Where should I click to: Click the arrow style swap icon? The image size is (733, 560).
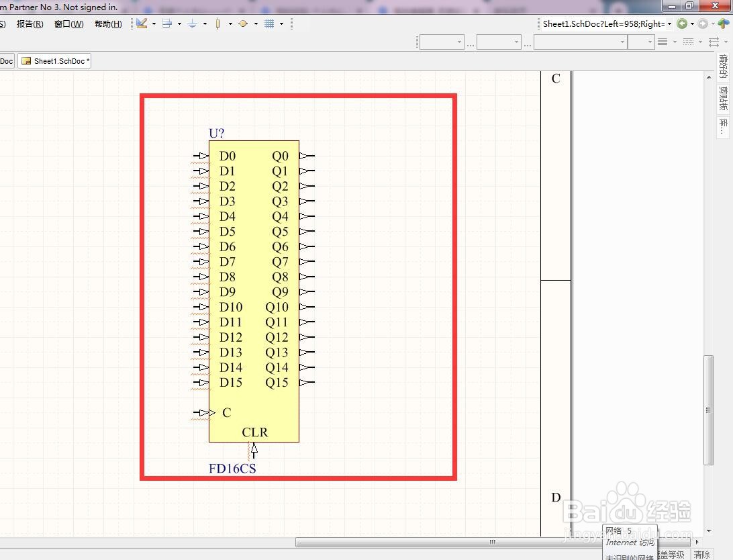714,42
